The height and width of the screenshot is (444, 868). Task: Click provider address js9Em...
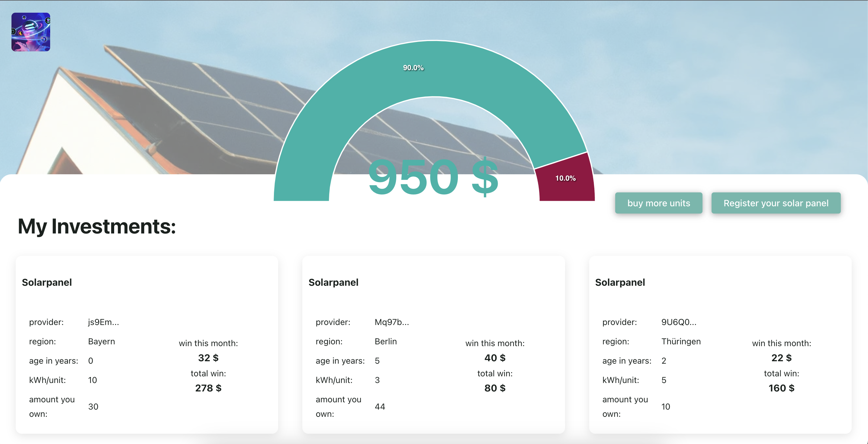(x=104, y=322)
